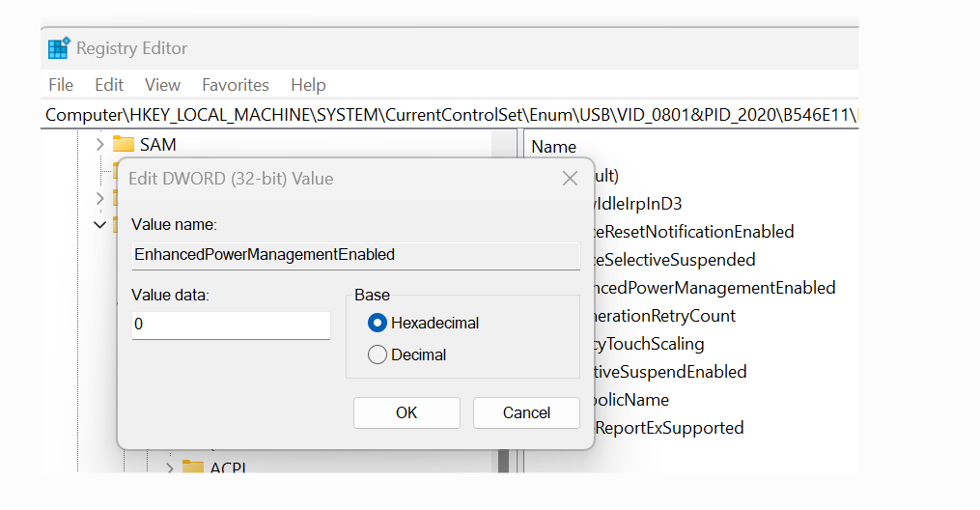Collapse the expanded key's down chevron
980x510 pixels.
click(x=99, y=224)
